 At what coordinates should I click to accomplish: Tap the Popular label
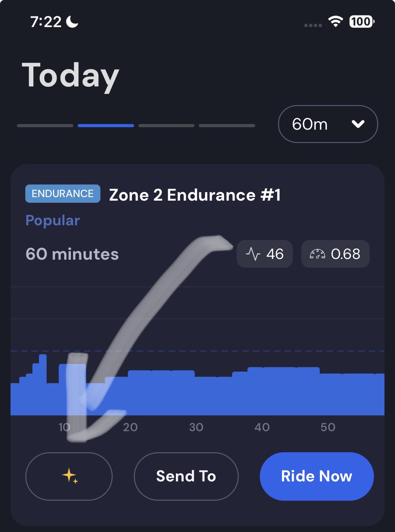tap(53, 220)
